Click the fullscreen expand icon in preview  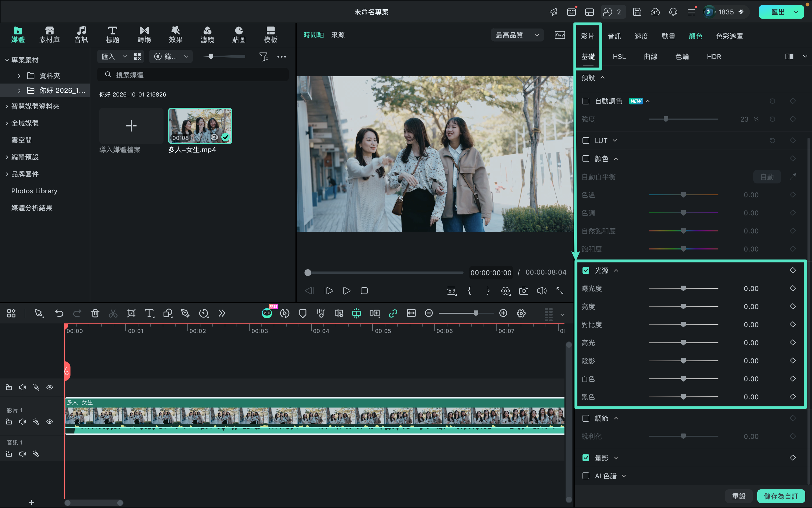560,291
